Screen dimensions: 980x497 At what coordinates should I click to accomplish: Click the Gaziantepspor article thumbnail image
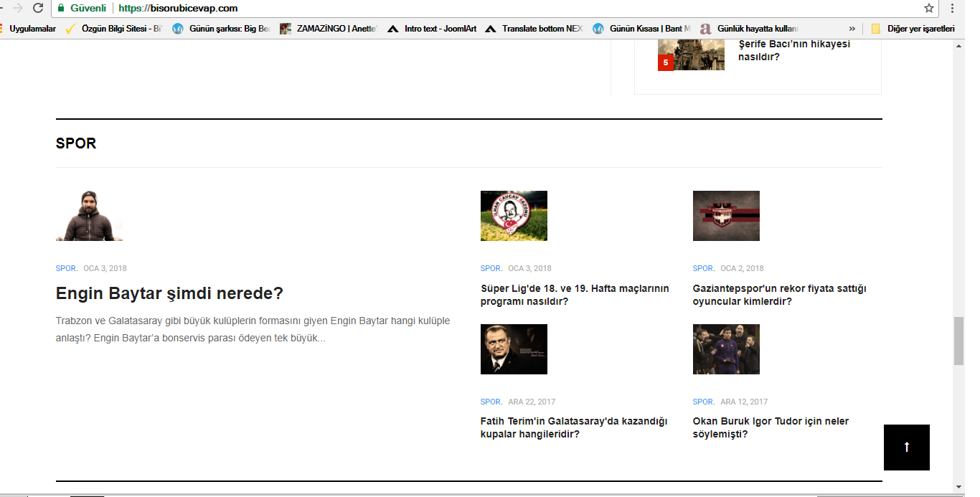pyautogui.click(x=726, y=216)
